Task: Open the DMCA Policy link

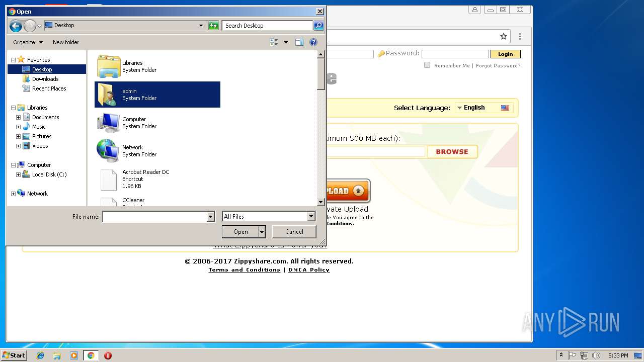Action: tap(308, 270)
